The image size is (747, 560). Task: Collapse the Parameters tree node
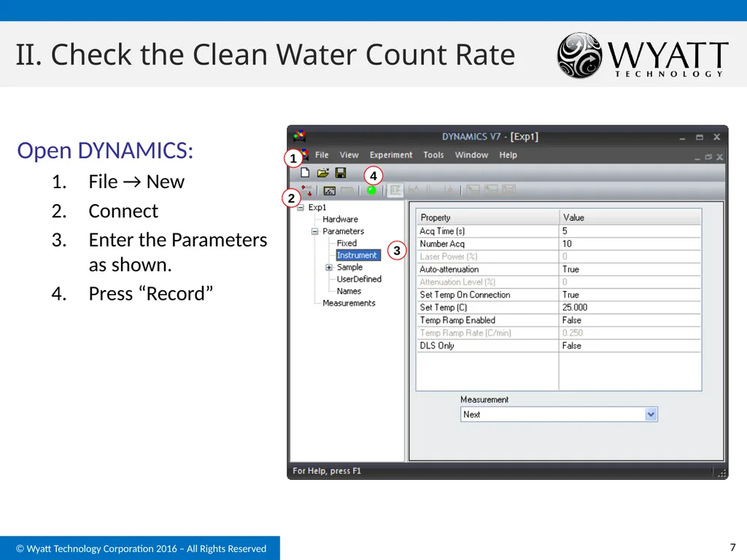[x=315, y=231]
